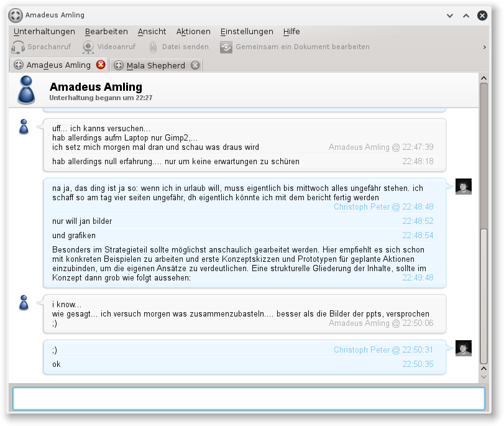Click Christoph Peter photo at 22:50:31 message
This screenshot has height=426, width=504.
[x=464, y=348]
